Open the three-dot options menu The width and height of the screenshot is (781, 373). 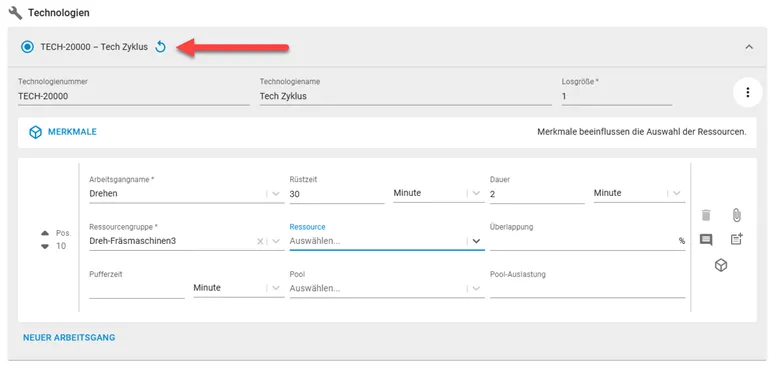pyautogui.click(x=747, y=93)
